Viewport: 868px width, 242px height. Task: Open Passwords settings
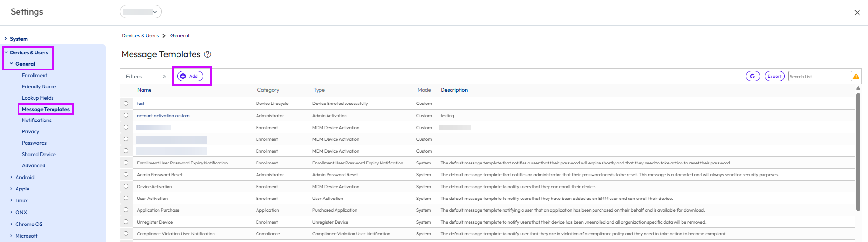(34, 143)
